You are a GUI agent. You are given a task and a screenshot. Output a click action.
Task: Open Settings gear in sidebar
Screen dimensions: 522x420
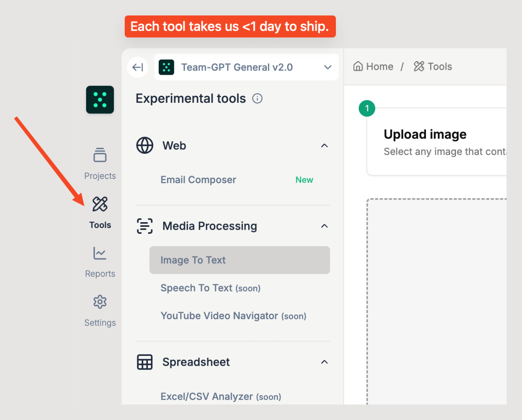coord(100,302)
